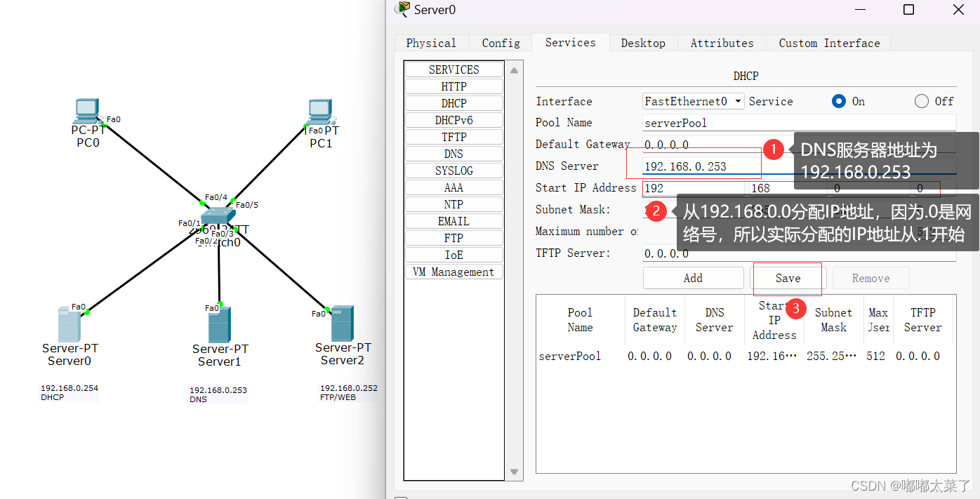Select the PC1 computer icon
Screen dimensions: 980x499
point(320,113)
